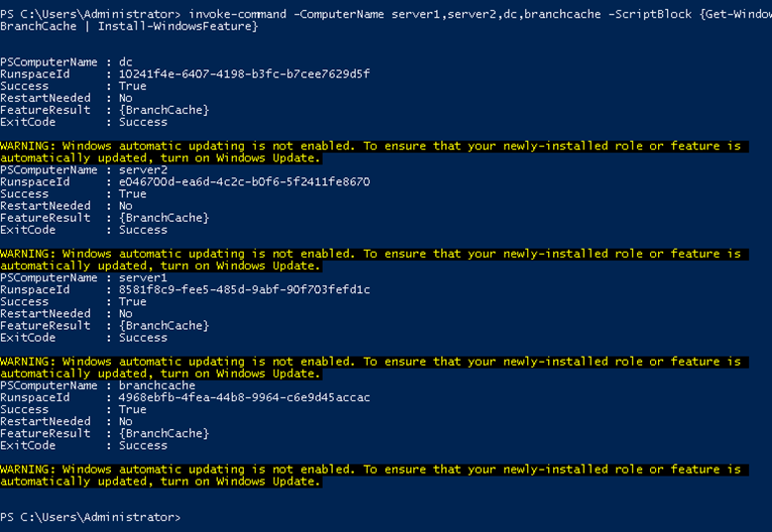Select the PSComputerName value server2
This screenshot has width=772, height=532.
click(143, 169)
